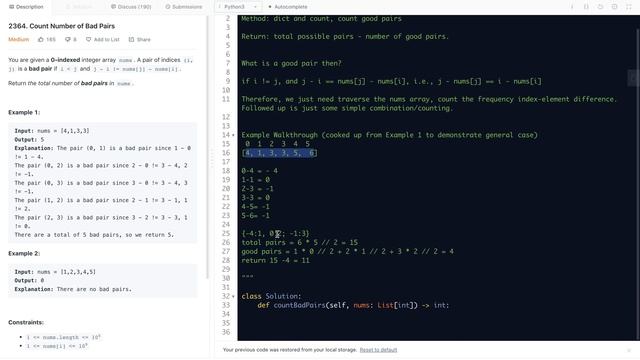Click the selected array text on line 16
The height and width of the screenshot is (360, 640).
[280, 153]
